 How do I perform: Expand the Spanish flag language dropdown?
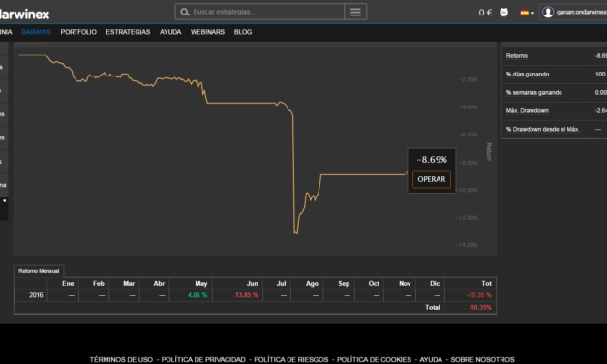[x=528, y=13]
